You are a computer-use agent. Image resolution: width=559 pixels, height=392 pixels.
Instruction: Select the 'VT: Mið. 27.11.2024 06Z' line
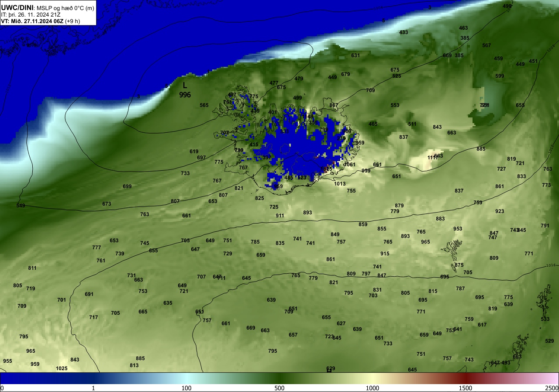click(32, 21)
